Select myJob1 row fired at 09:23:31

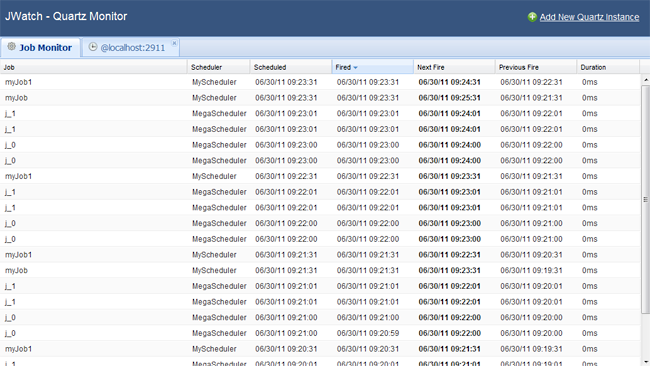[320, 82]
